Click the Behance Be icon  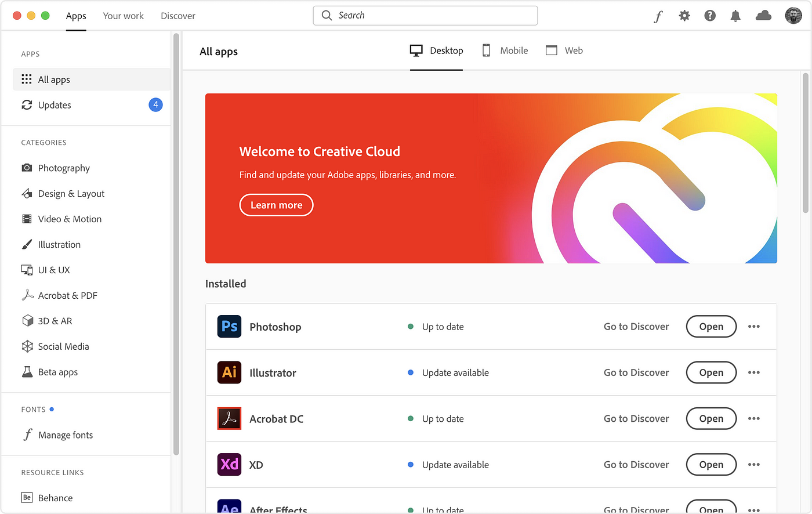(27, 498)
